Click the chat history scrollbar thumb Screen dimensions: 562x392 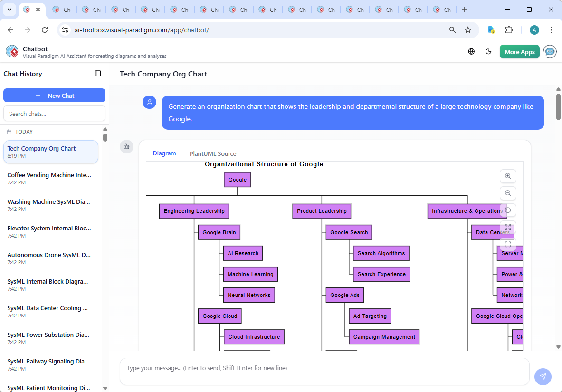coord(105,137)
